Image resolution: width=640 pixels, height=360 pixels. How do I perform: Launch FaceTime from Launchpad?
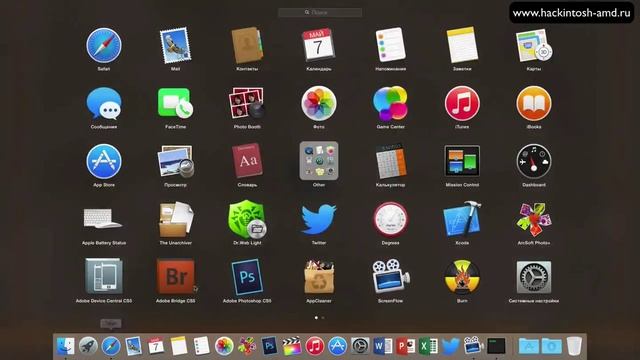pyautogui.click(x=176, y=104)
